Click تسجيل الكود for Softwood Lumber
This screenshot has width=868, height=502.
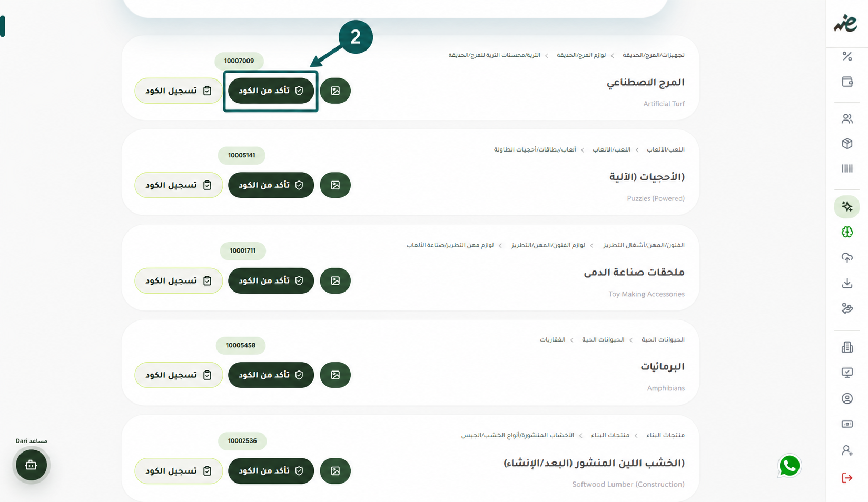179,471
